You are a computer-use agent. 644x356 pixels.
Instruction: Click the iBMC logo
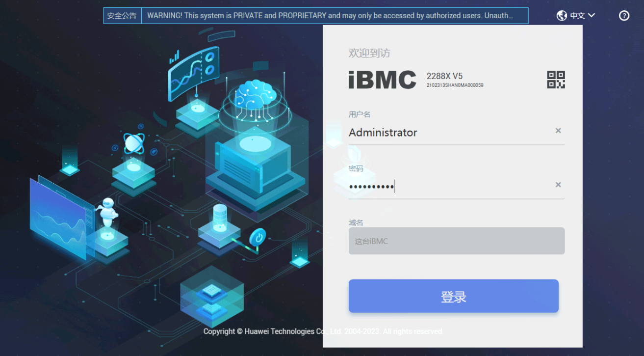point(382,80)
